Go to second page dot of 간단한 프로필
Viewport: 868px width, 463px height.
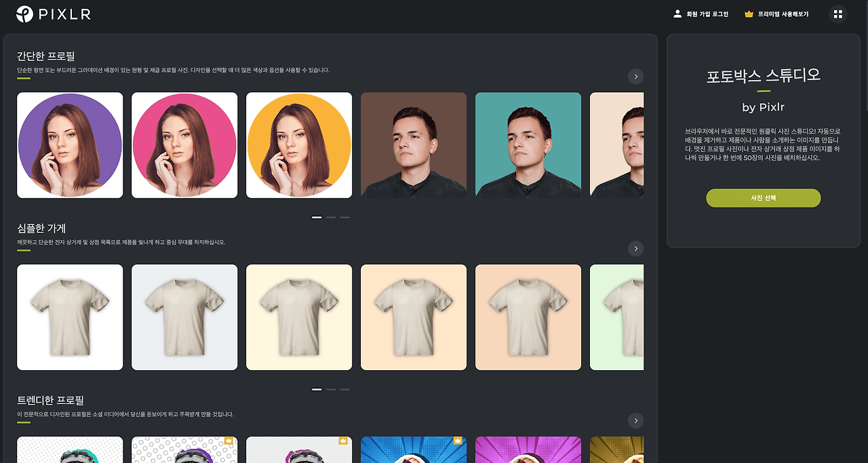click(x=331, y=218)
